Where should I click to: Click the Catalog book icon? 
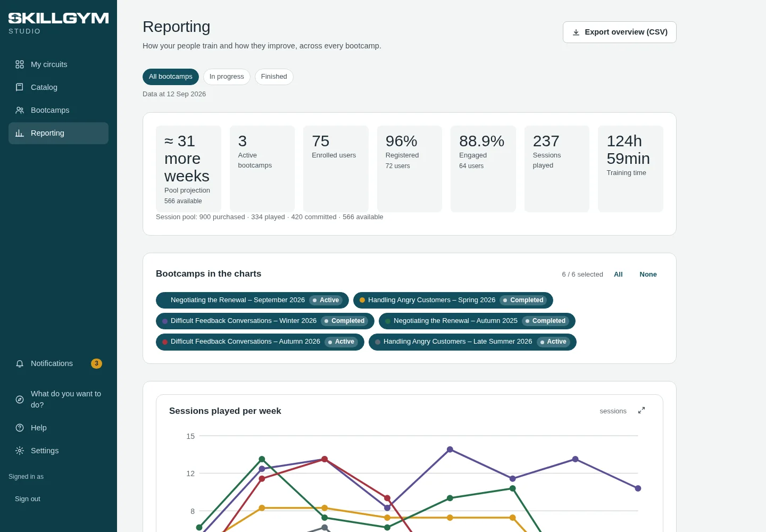coord(20,87)
